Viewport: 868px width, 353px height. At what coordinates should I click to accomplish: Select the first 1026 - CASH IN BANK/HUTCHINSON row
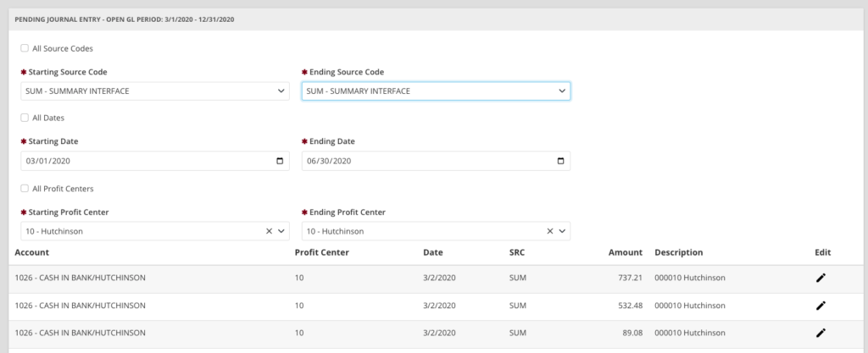(81, 278)
